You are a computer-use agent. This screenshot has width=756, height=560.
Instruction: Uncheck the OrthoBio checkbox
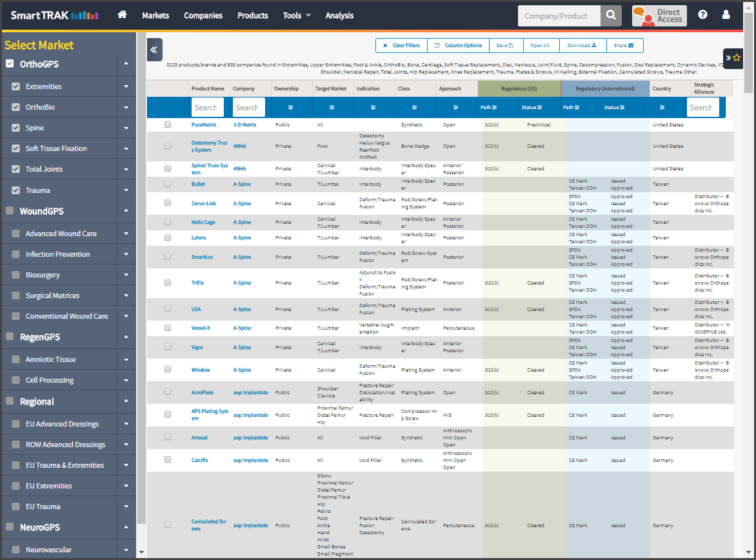point(16,107)
